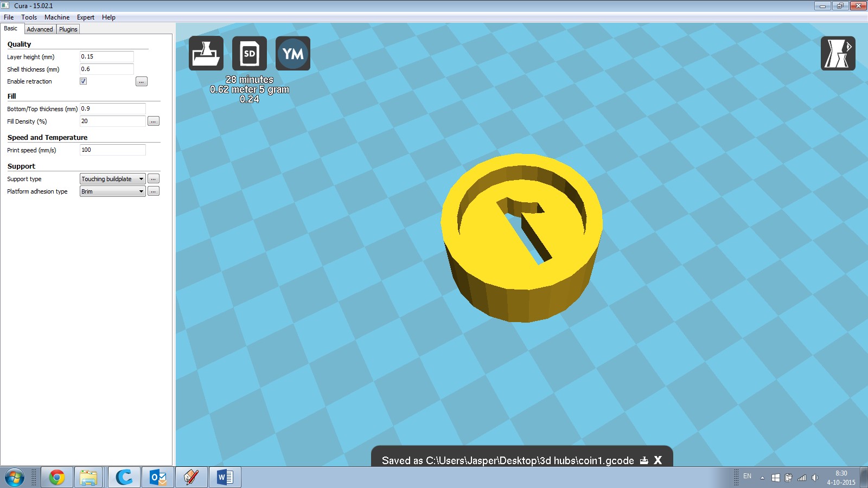Open Outlook from taskbar
Image resolution: width=868 pixels, height=488 pixels.
coord(158,477)
